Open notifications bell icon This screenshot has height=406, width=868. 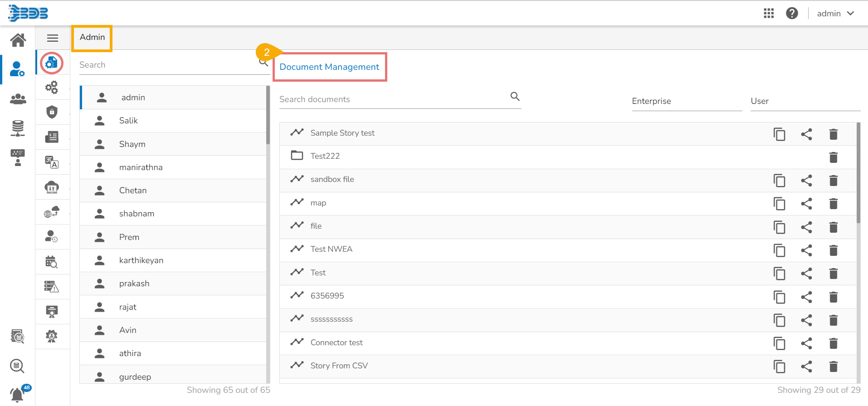[17, 395]
